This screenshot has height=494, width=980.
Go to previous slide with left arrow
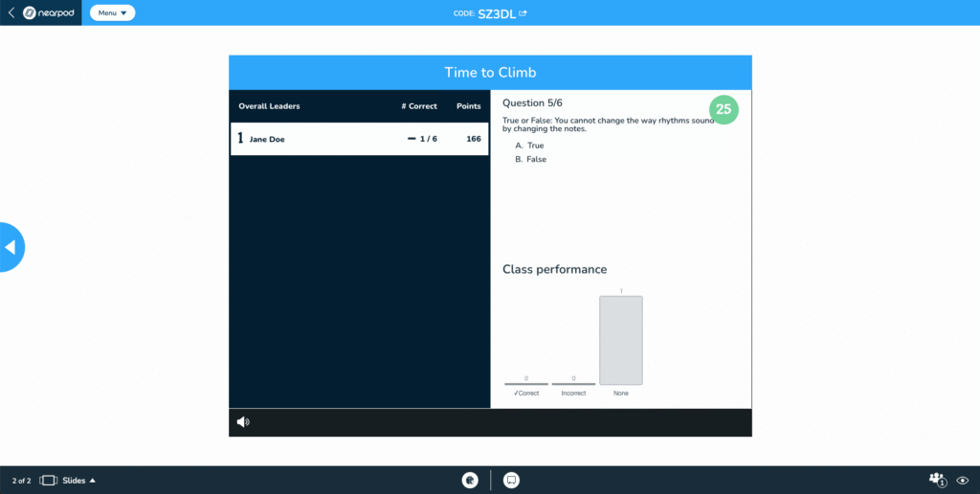(11, 247)
